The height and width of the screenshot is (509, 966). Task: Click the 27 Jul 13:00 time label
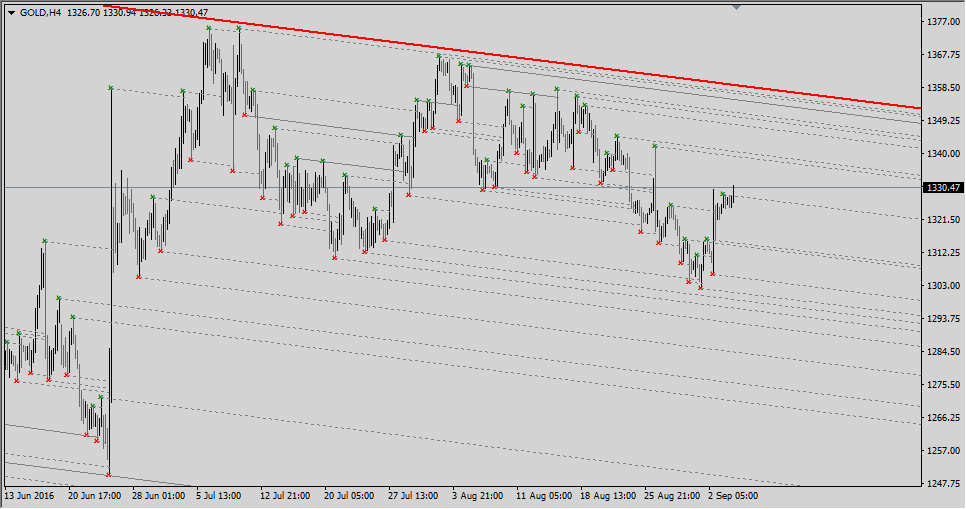(x=413, y=495)
